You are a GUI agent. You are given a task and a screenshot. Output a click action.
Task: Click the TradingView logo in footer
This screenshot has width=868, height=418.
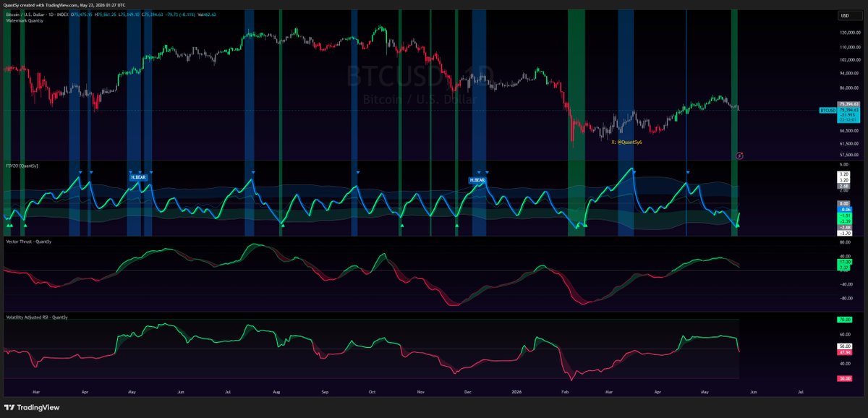33,407
